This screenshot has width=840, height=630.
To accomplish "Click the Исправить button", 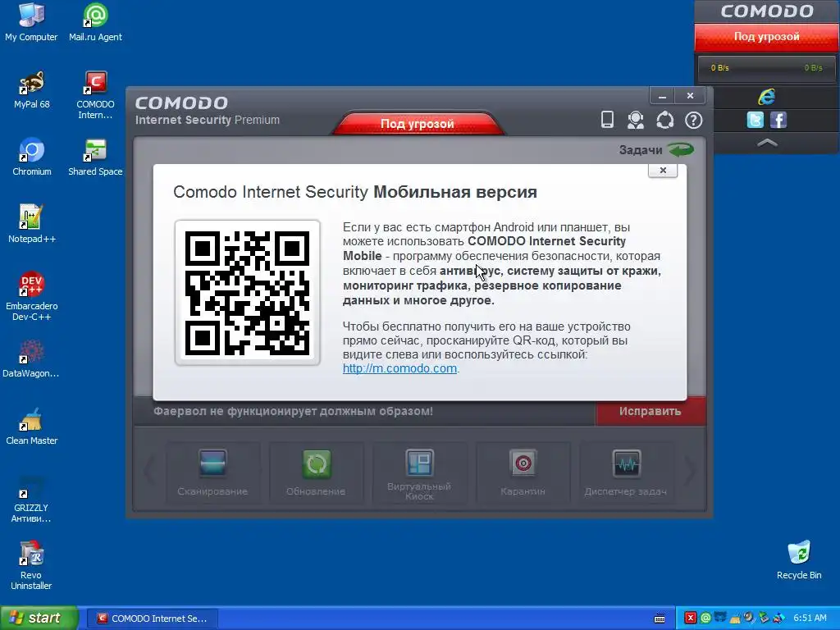I will tap(651, 411).
